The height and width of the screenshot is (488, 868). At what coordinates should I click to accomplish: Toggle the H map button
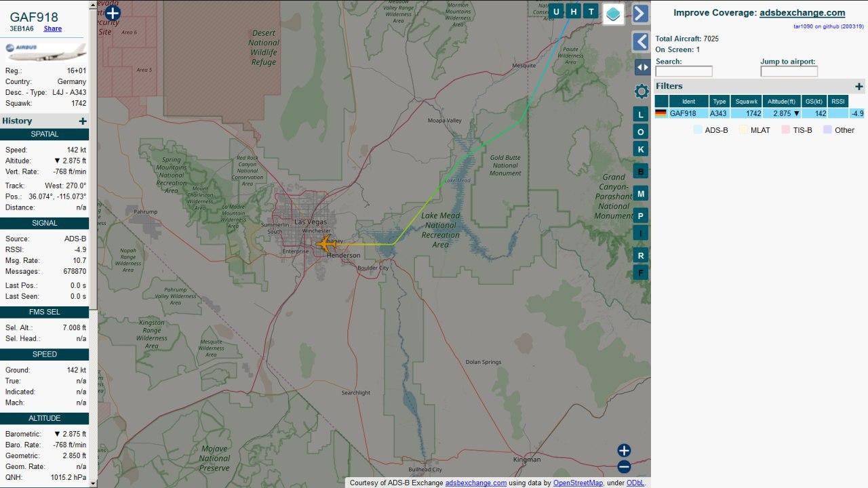tap(574, 12)
